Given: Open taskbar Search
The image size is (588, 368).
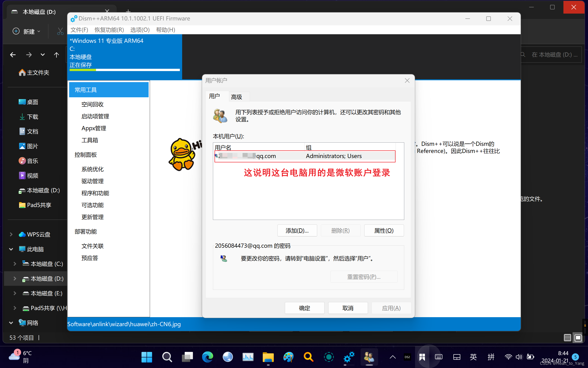Looking at the screenshot, I should click(167, 357).
